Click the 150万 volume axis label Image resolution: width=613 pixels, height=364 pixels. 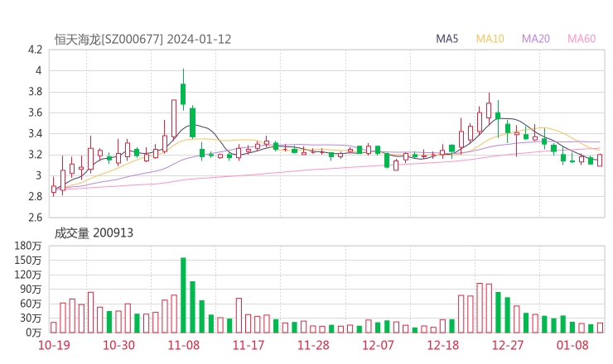28,261
